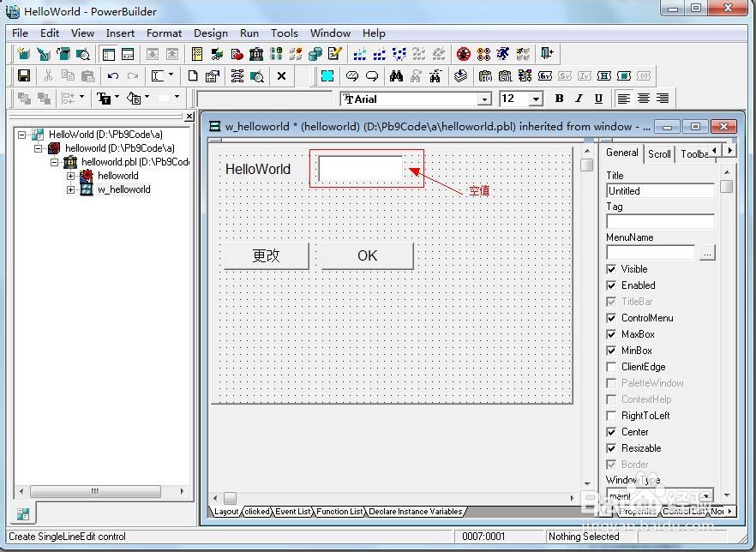Toggle Underline formatting button
This screenshot has width=756, height=552.
pos(598,99)
